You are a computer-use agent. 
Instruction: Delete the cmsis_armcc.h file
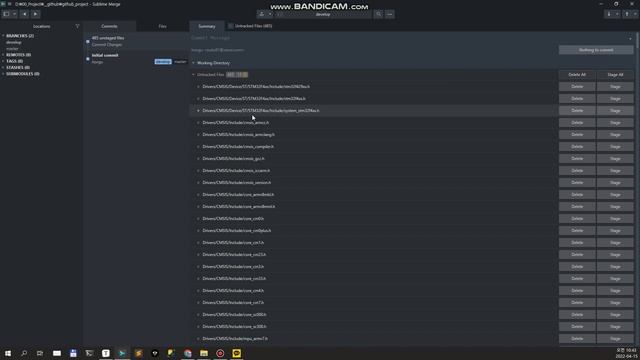tap(577, 122)
